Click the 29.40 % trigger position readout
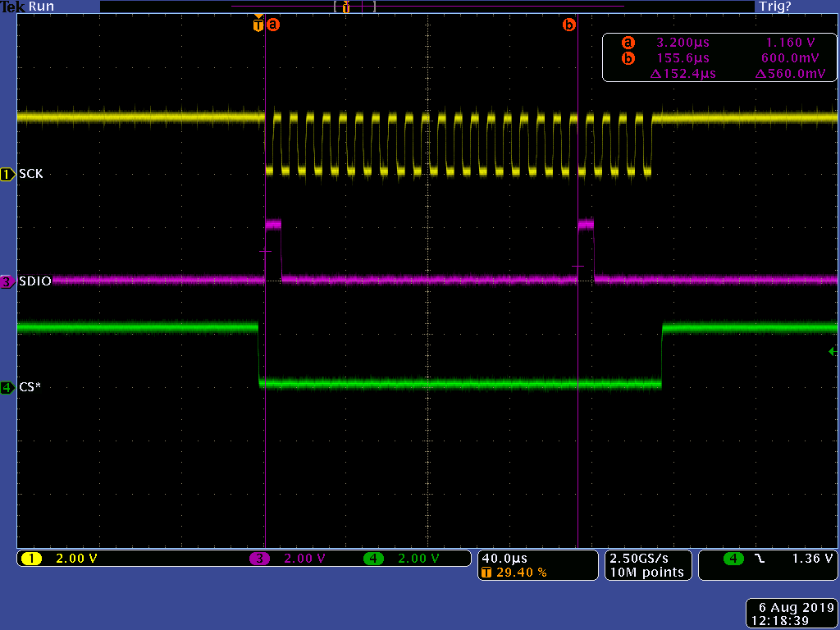Image resolution: width=840 pixels, height=630 pixels. click(521, 573)
